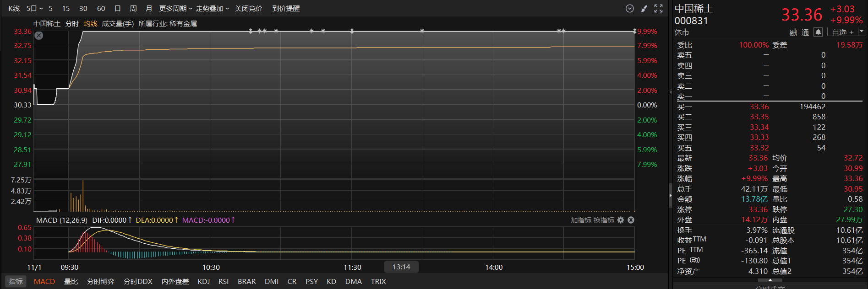Image resolution: width=868 pixels, height=289 pixels.
Task: Click 到价提醒 price alert button
Action: click(x=286, y=9)
